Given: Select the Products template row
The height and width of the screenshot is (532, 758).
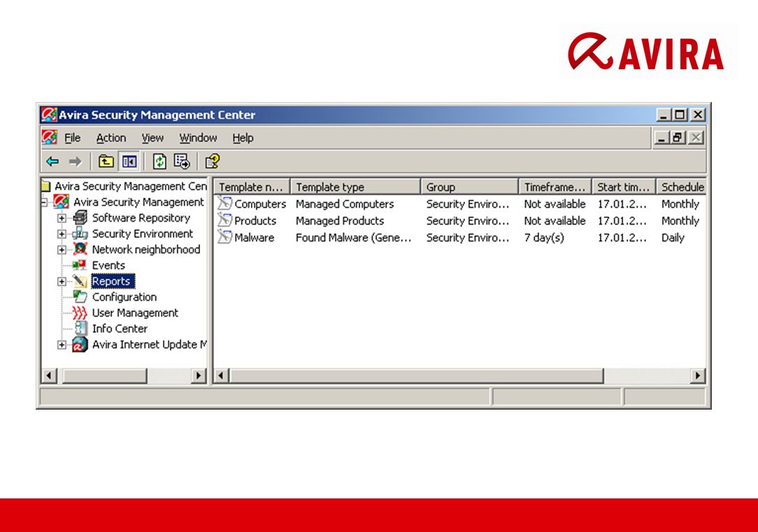Looking at the screenshot, I should 459,221.
